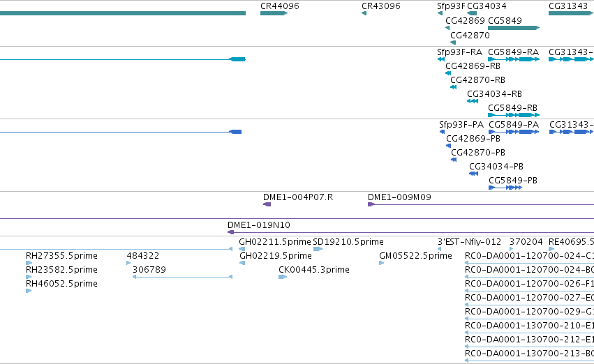Click transcript label CG42869-RB
This screenshot has height=364, width=594.
(x=473, y=66)
